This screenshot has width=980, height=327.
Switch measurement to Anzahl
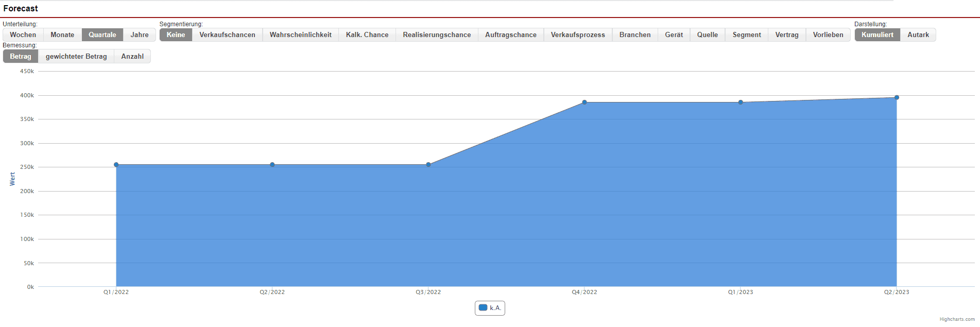(132, 56)
